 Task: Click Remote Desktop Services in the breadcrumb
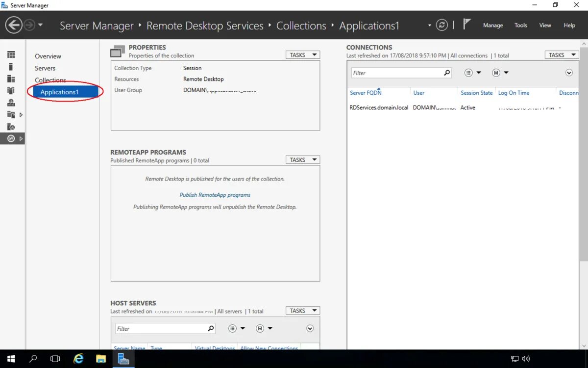coord(205,26)
